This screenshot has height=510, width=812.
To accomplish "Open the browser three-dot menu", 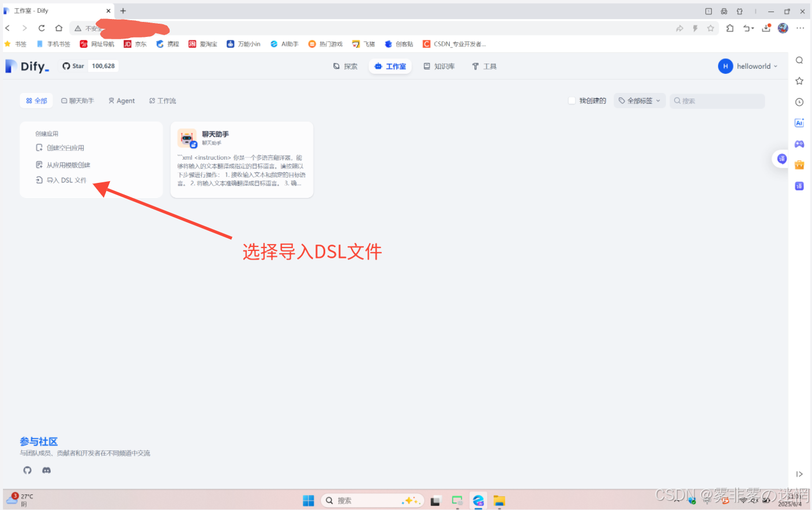I will click(800, 28).
